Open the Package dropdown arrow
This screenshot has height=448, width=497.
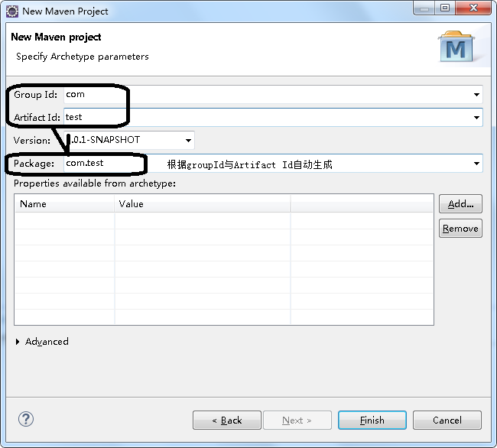point(476,164)
